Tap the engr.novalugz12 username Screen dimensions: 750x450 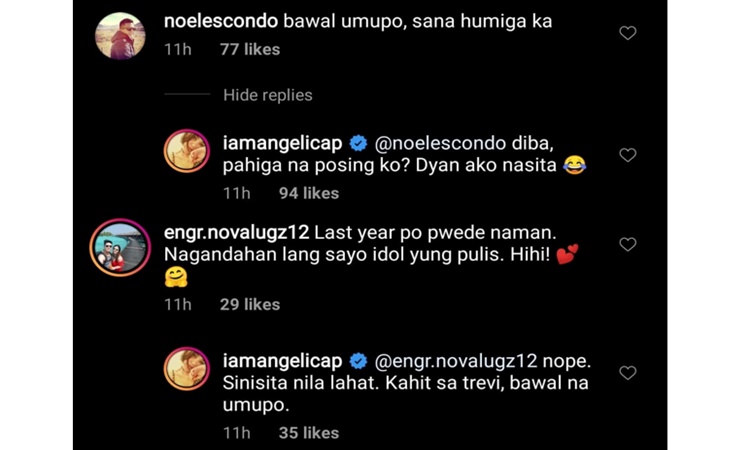coord(237,232)
